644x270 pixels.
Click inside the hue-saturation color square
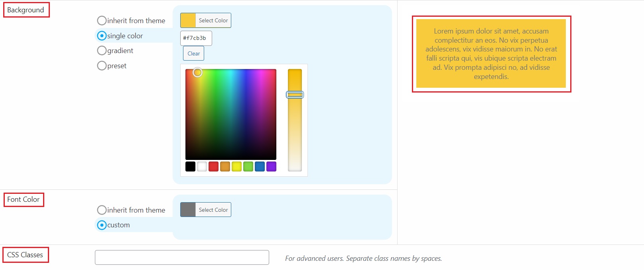click(231, 114)
